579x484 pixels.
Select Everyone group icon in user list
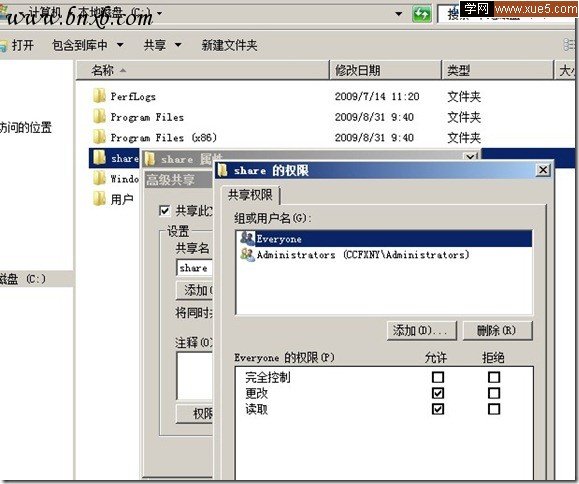click(247, 238)
